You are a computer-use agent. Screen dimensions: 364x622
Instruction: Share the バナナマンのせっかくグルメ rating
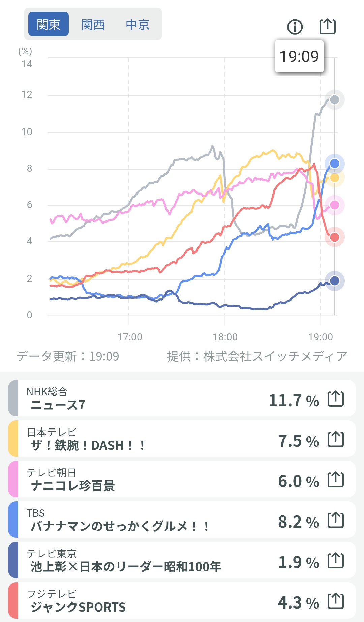(336, 520)
